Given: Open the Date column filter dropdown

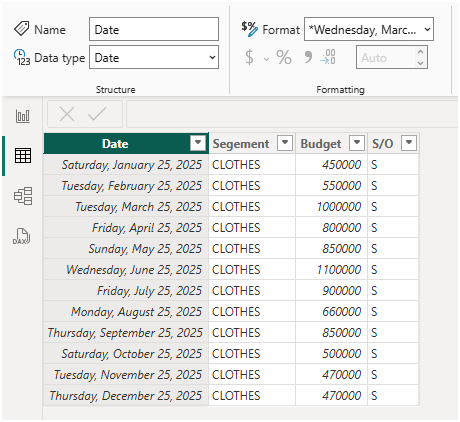Looking at the screenshot, I should [x=198, y=143].
